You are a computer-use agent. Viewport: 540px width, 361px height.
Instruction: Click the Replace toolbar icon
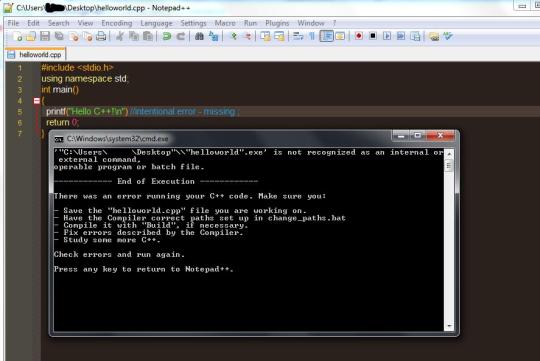click(214, 36)
